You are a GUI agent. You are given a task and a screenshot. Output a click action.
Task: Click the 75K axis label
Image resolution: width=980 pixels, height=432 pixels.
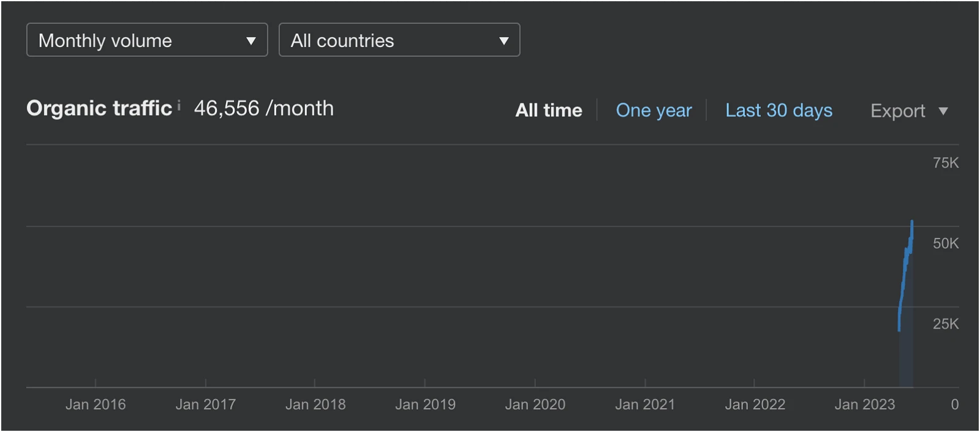point(946,163)
